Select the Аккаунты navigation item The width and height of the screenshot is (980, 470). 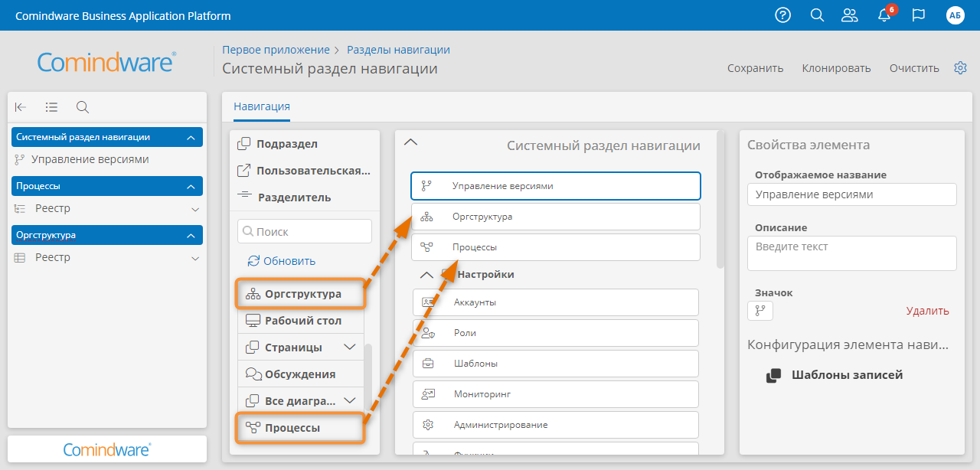pos(556,302)
